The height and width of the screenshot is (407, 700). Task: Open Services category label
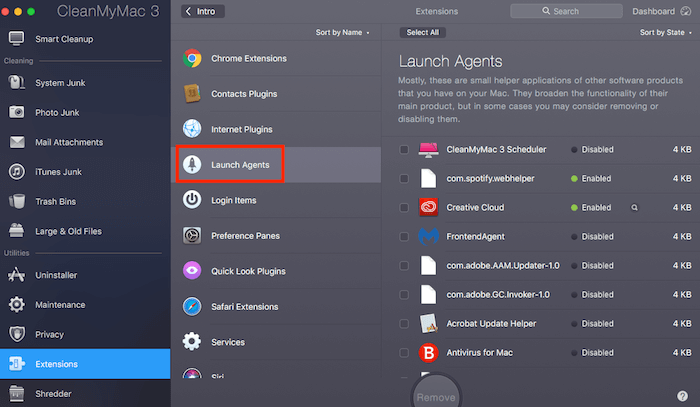pos(228,342)
